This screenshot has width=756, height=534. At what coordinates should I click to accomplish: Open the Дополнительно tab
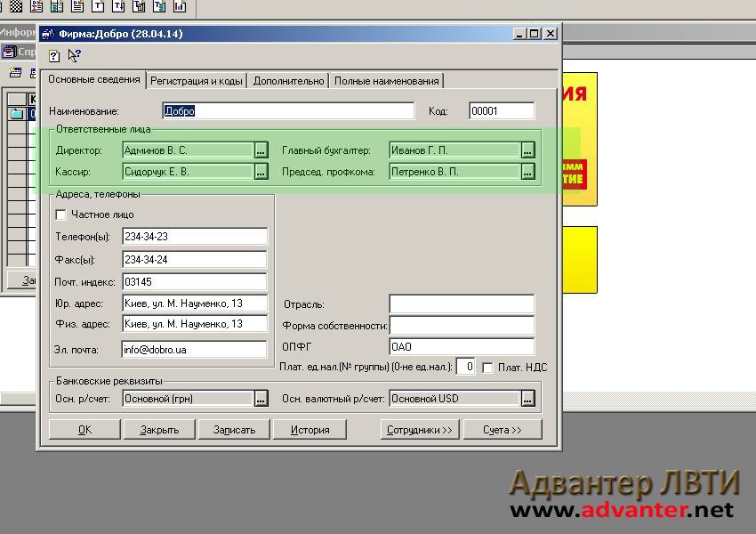(288, 81)
